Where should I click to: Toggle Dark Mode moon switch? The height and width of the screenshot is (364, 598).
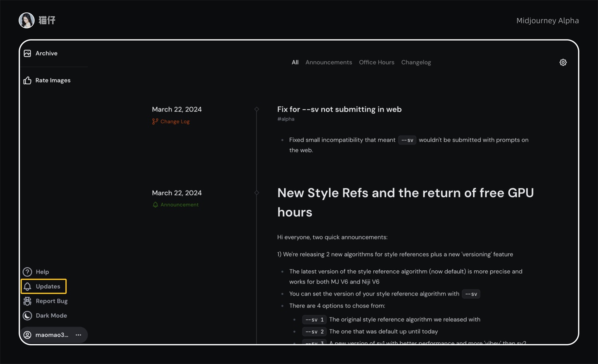click(x=28, y=316)
